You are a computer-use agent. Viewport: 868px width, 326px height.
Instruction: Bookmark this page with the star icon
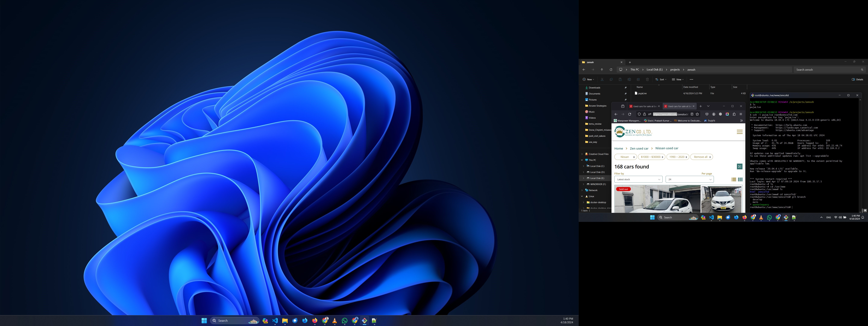(x=697, y=114)
